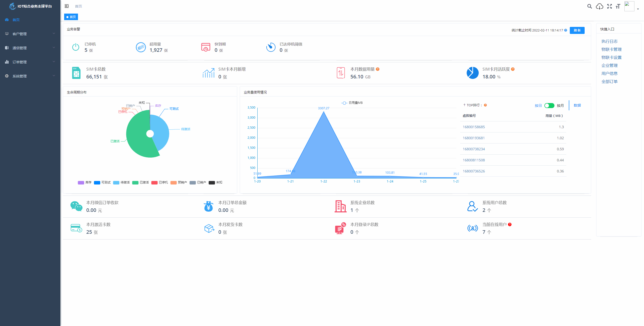The height and width of the screenshot is (326, 644).
Task: Click the help icon beside 本月数据用量
Action: pyautogui.click(x=378, y=69)
